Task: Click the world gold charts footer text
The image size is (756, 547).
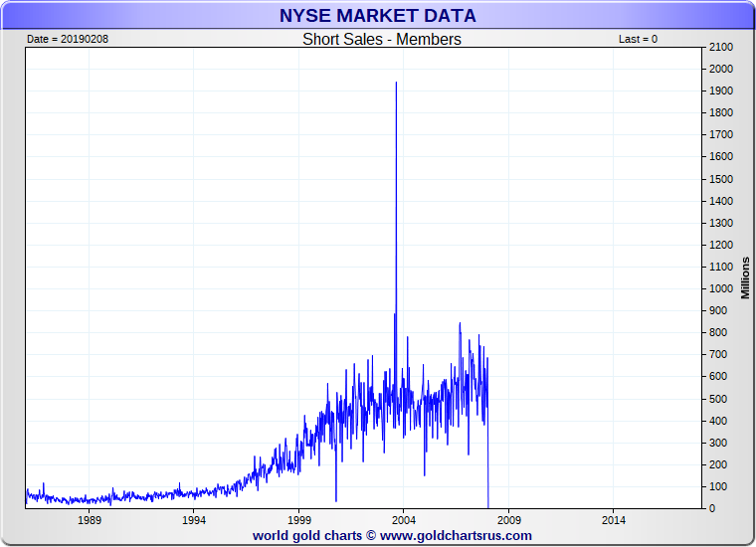Action: point(392,535)
